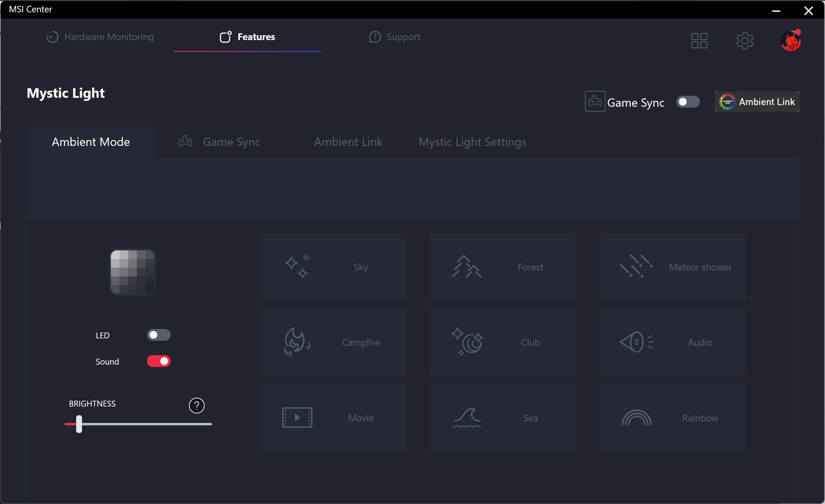Click the brightness help question mark
The image size is (825, 504).
(197, 406)
